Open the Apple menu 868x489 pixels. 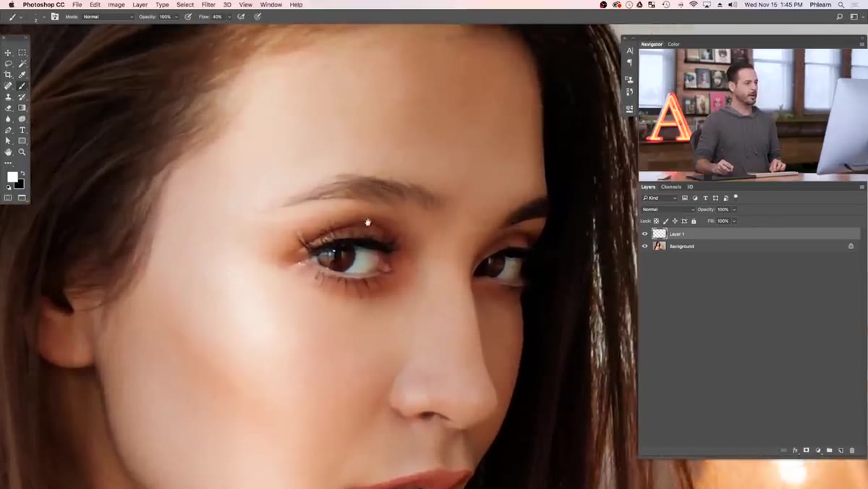[x=11, y=5]
